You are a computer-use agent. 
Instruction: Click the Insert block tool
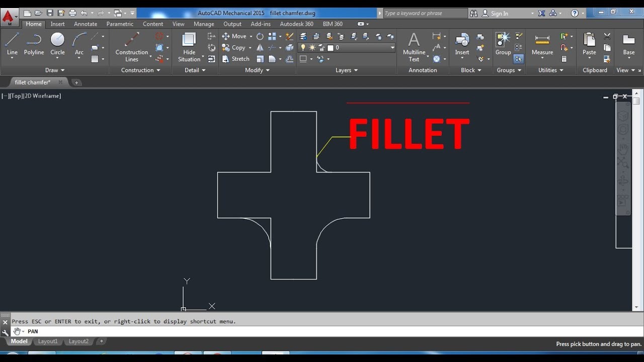[462, 44]
